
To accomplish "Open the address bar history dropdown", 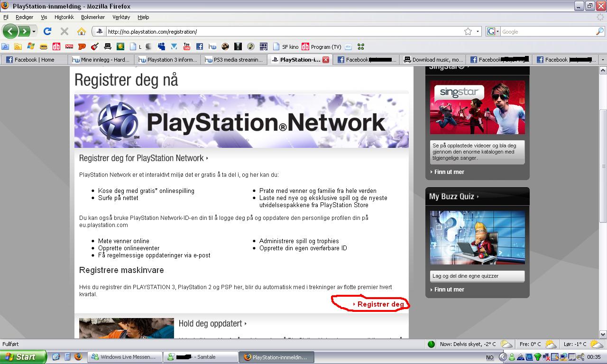I will [x=478, y=31].
